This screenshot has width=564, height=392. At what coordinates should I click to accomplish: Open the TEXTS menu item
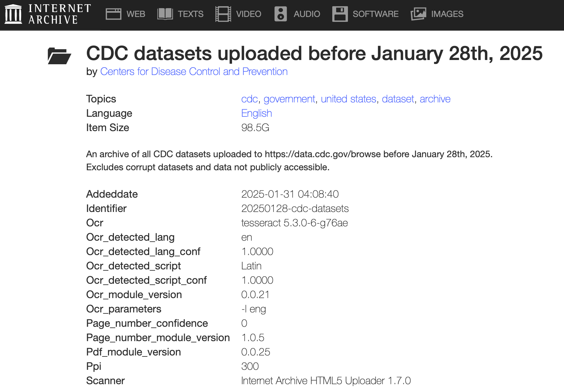click(x=191, y=14)
